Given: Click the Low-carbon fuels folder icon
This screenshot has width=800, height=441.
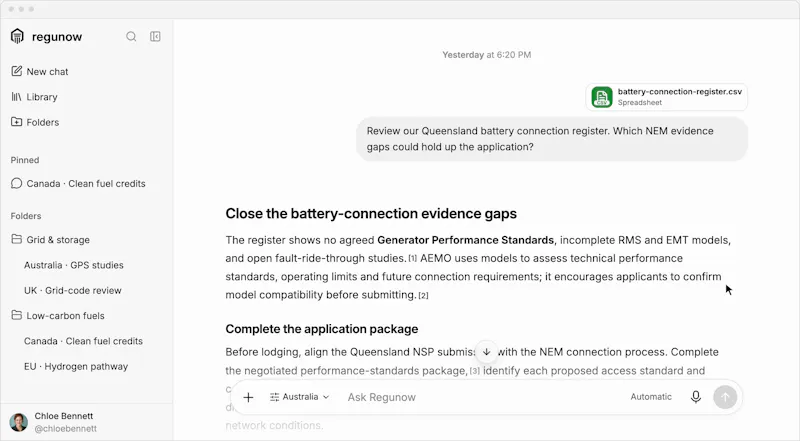Looking at the screenshot, I should [16, 315].
